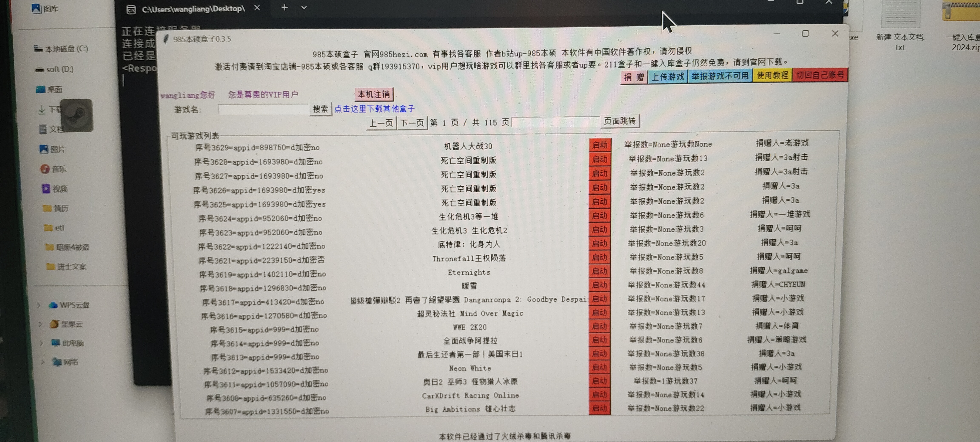Select the C:\Users\wangliang\Desktop terminal tab
This screenshot has width=980, height=442.
pyautogui.click(x=193, y=9)
